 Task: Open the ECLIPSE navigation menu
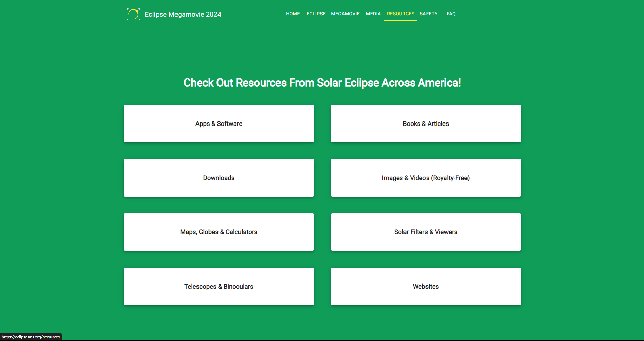pos(316,14)
